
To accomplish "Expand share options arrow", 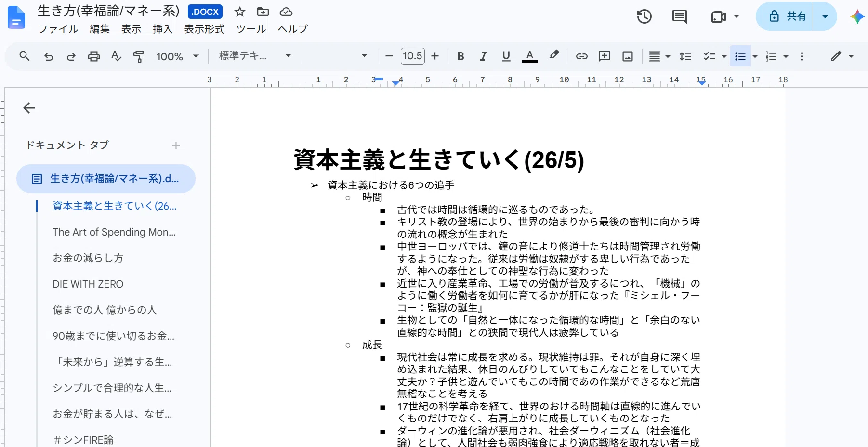I will click(825, 16).
